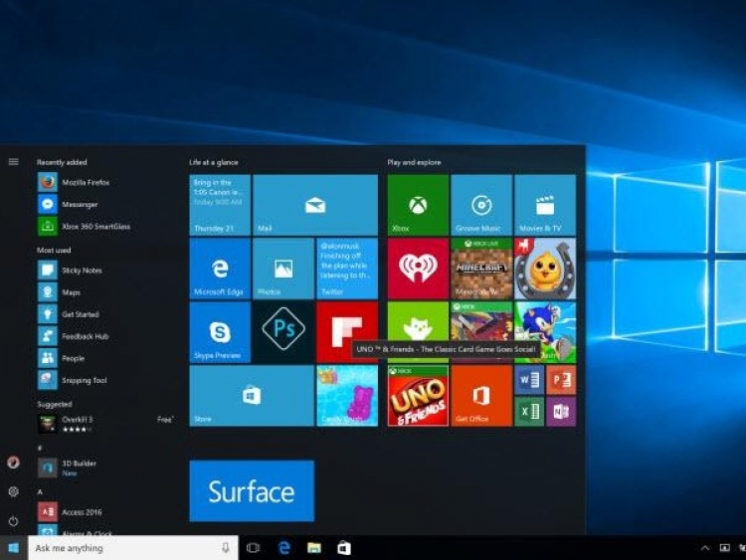This screenshot has height=560, width=746.
Task: Open the Power options button
Action: (x=13, y=520)
